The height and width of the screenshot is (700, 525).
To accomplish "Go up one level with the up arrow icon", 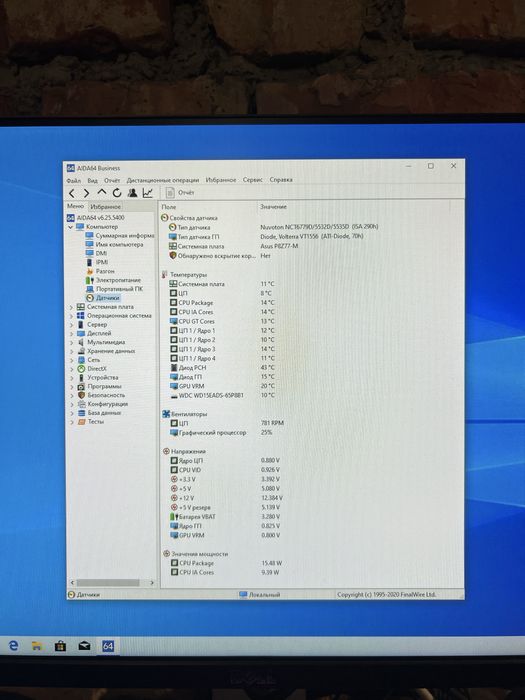I will click(102, 192).
